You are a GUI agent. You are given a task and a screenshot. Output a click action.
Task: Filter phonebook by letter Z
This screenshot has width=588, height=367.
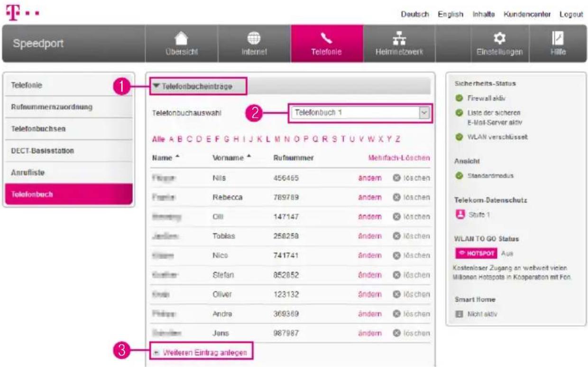pyautogui.click(x=398, y=139)
